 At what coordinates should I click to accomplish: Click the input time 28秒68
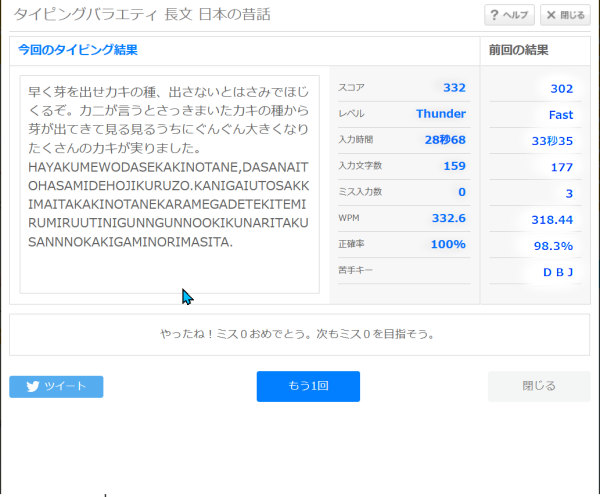(x=445, y=140)
